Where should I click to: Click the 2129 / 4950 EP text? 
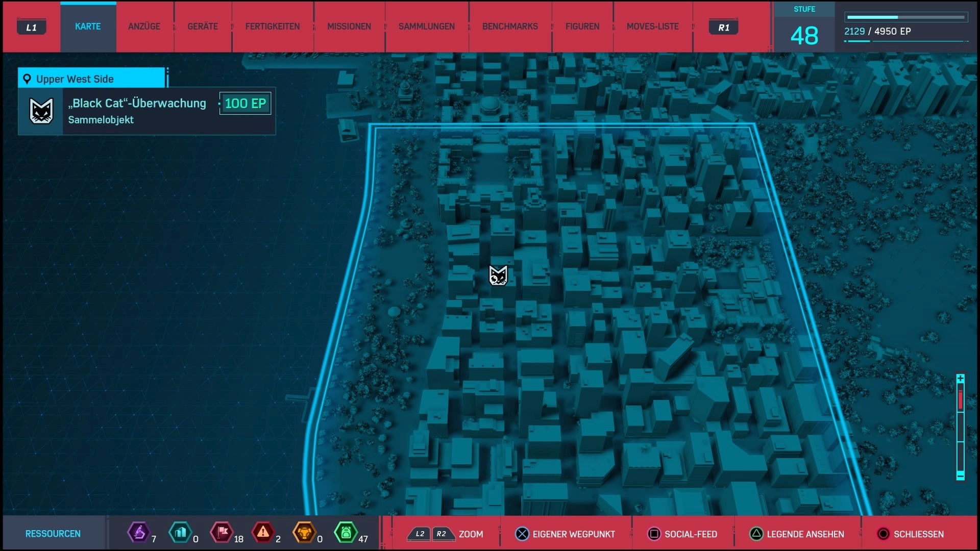(x=877, y=31)
